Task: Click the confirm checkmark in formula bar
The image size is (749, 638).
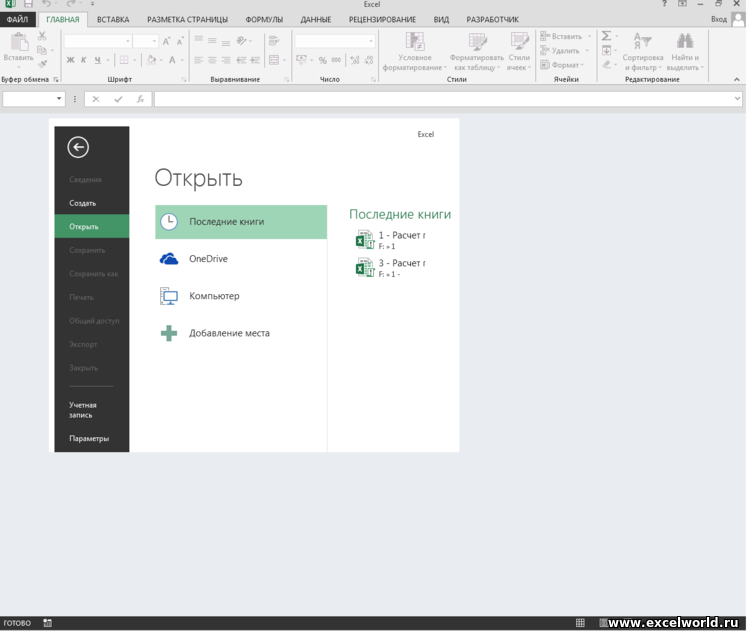Action: coord(118,99)
